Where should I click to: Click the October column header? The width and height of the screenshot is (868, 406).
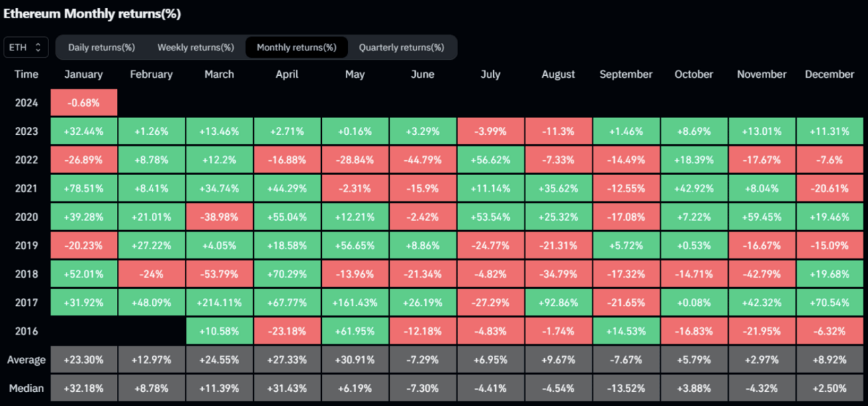(694, 74)
